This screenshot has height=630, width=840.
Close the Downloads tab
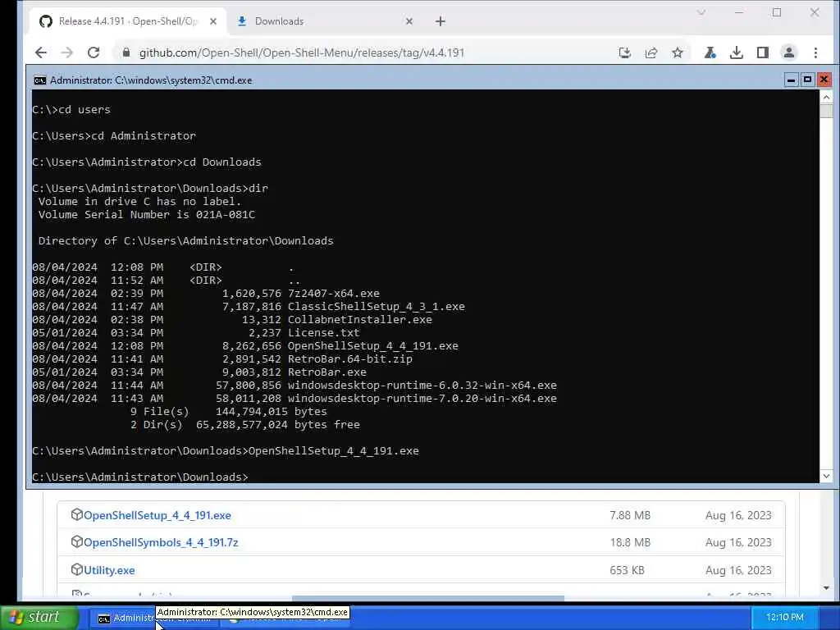[409, 21]
